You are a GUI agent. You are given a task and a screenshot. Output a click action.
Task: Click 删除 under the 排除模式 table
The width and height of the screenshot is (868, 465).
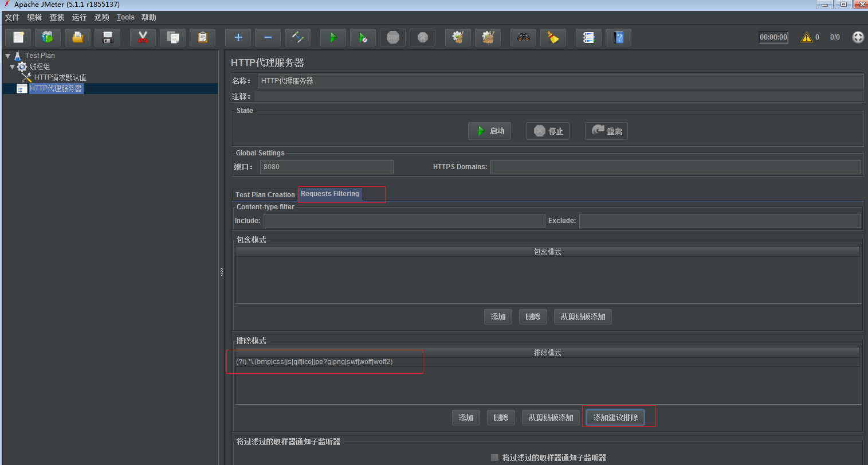pyautogui.click(x=501, y=417)
